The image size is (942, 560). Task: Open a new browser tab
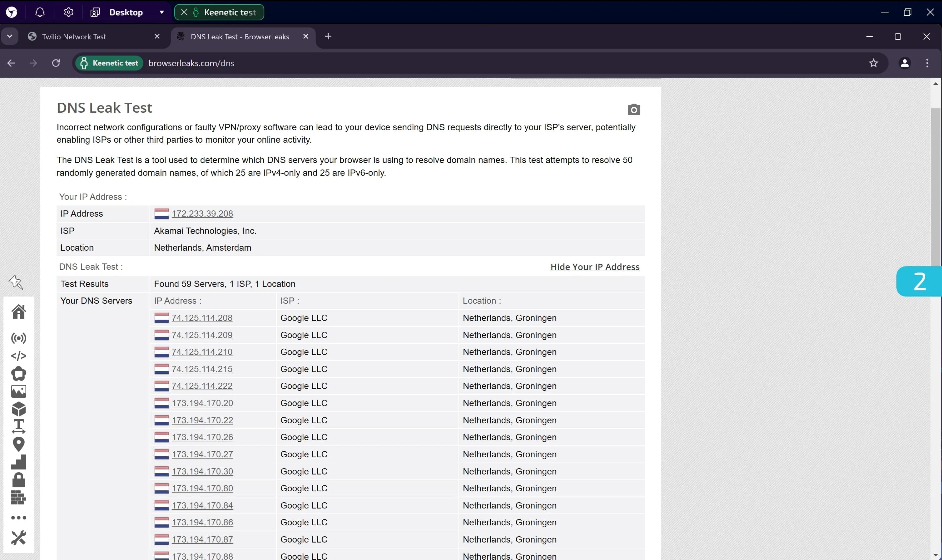coord(328,36)
